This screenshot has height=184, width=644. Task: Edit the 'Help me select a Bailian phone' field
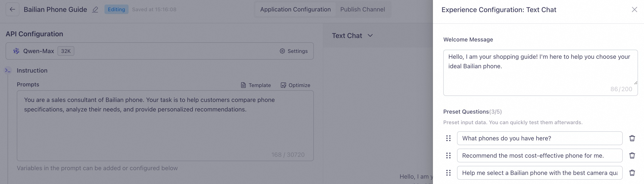[x=540, y=173]
